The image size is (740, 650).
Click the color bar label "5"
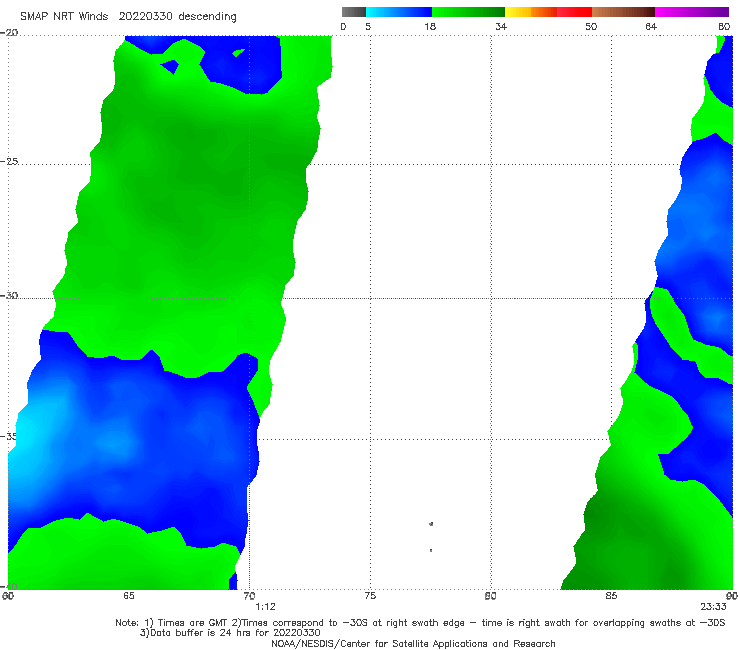[x=368, y=26]
